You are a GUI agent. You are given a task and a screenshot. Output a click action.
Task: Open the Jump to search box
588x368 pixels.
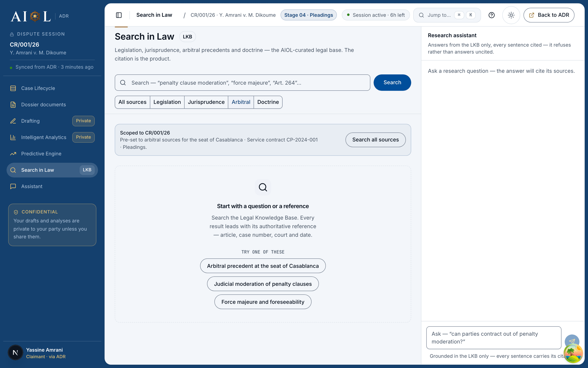point(447,15)
